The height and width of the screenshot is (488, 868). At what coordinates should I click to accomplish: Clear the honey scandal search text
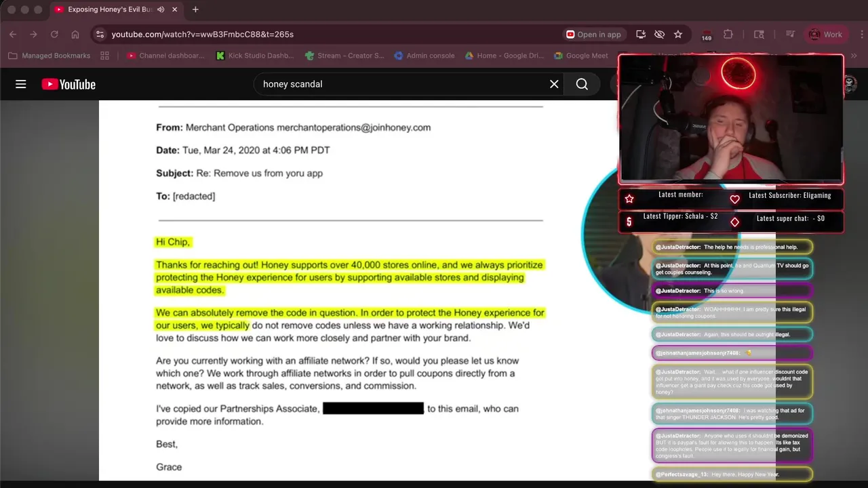click(554, 84)
